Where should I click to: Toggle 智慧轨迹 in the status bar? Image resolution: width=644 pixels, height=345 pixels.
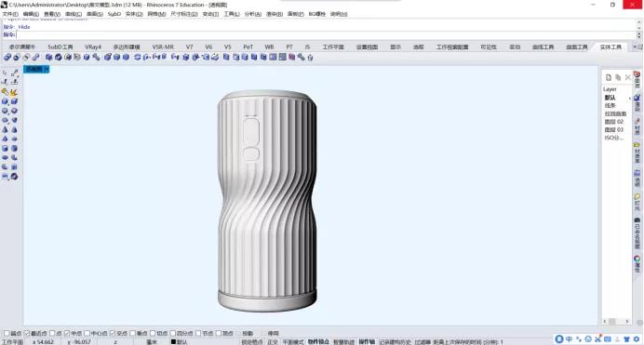coord(343,341)
